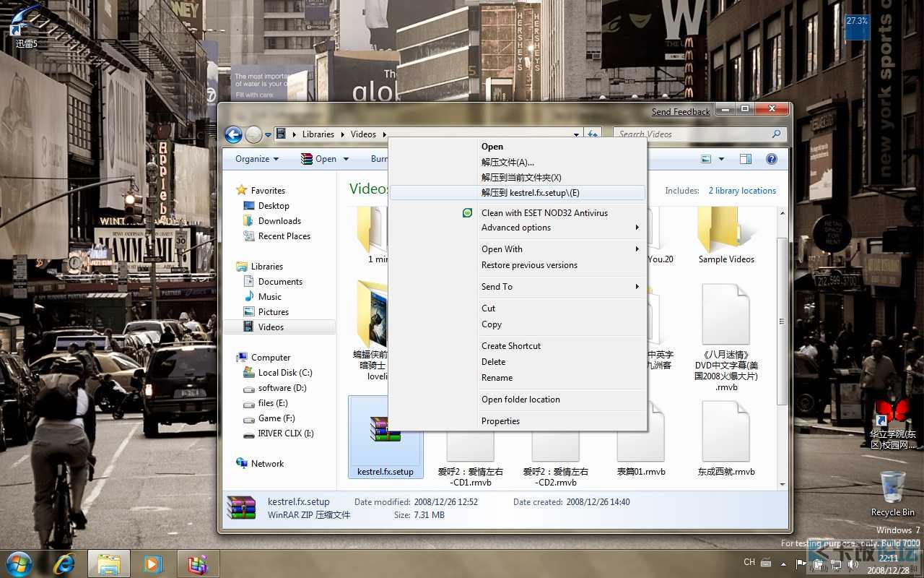
Task: Select Open in context menu
Action: (516, 147)
